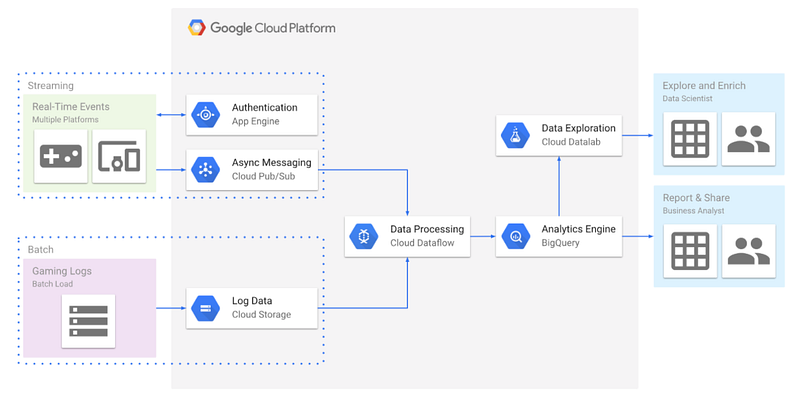The image size is (800, 400).
Task: Click the Cloud Datalab flask icon
Action: pos(515,135)
